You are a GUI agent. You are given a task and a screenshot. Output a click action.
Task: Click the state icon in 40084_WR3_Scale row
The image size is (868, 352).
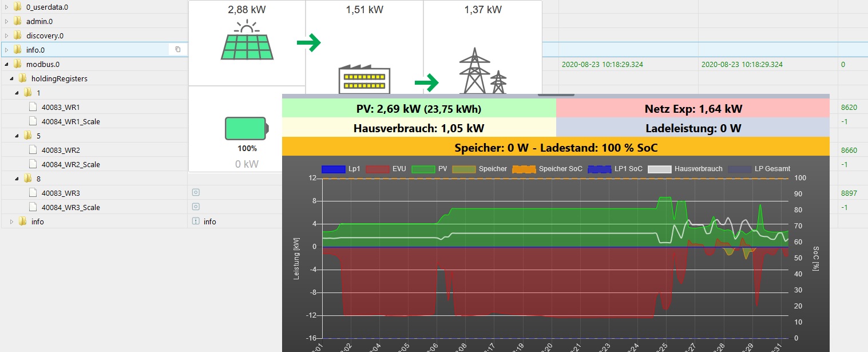[195, 207]
